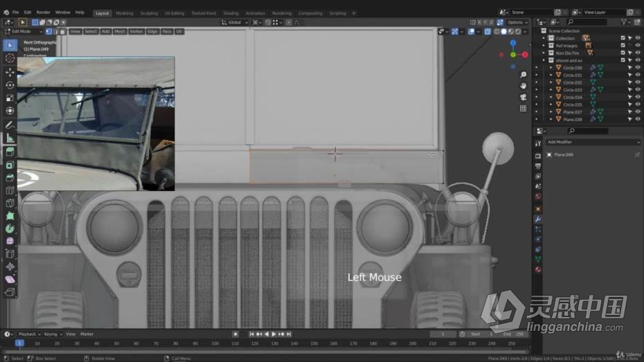The height and width of the screenshot is (362, 644).
Task: Choose the purple Smooth vertices tool
Action: click(x=10, y=242)
